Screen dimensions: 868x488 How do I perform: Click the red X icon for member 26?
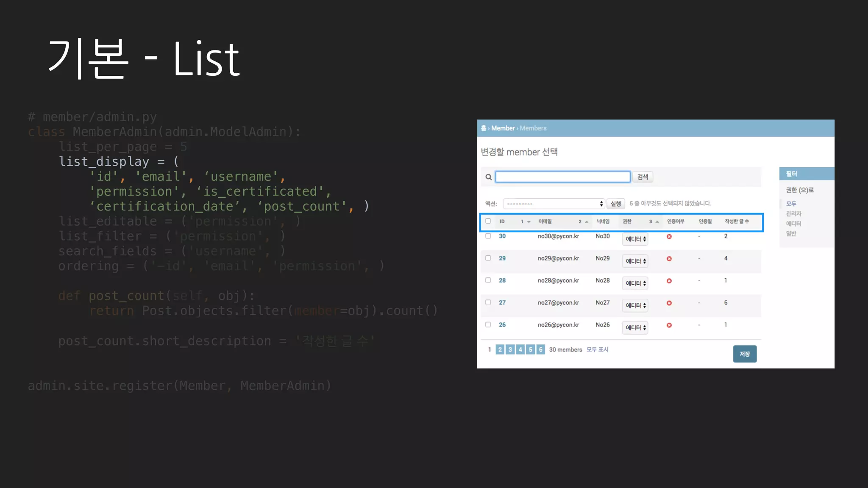(x=669, y=325)
